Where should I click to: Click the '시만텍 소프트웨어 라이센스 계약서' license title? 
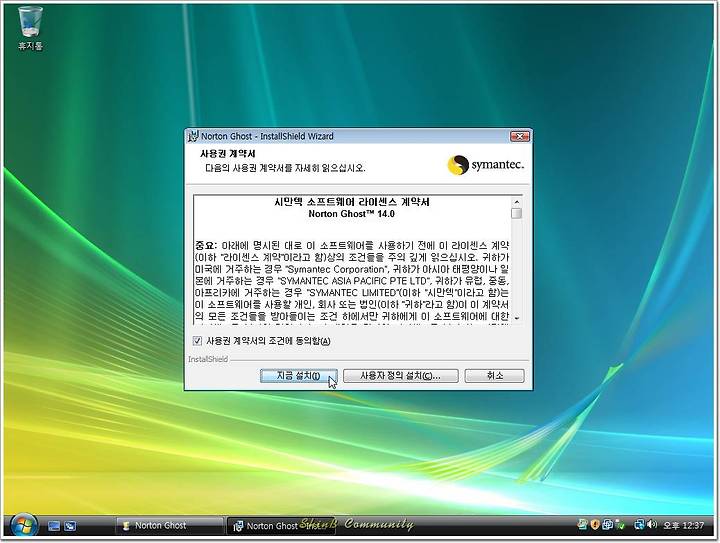tap(352, 202)
